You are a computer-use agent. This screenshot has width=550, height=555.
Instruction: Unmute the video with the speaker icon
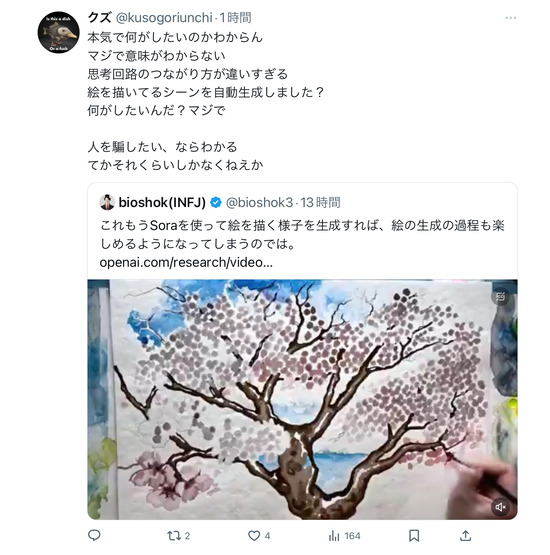(x=500, y=507)
